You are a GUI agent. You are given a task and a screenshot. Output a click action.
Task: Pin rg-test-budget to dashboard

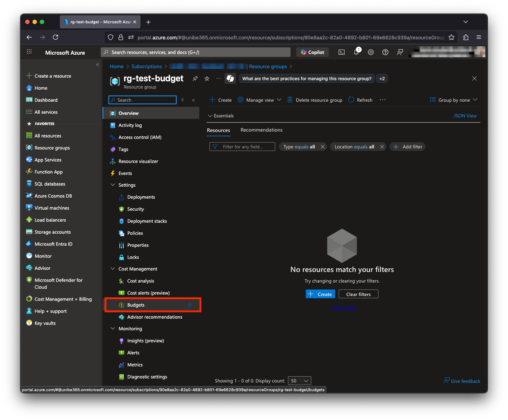[195, 78]
